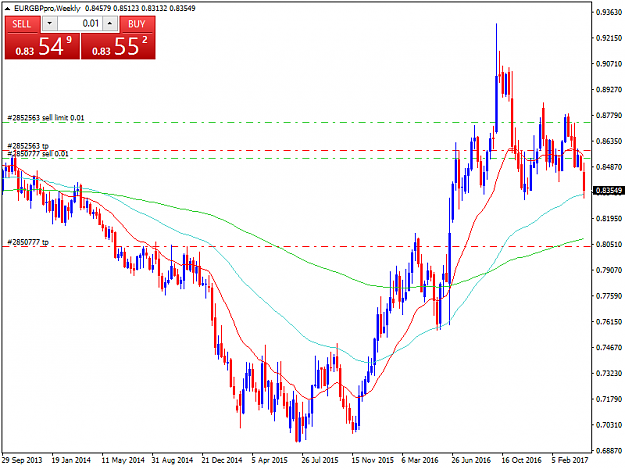Click the 0.74670 price scale label
625x469 pixels.
coord(609,347)
